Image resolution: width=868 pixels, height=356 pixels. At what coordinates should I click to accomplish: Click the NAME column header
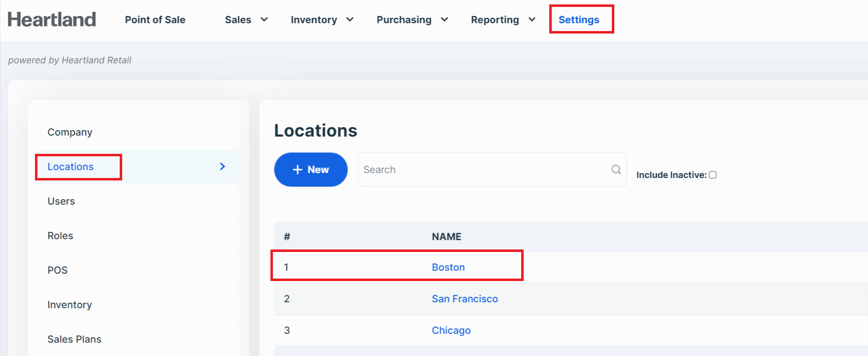[x=447, y=237]
